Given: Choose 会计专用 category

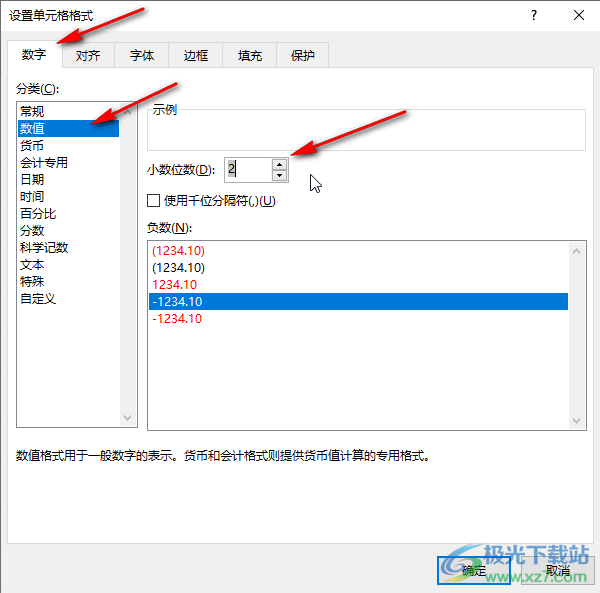Looking at the screenshot, I should tap(68, 163).
